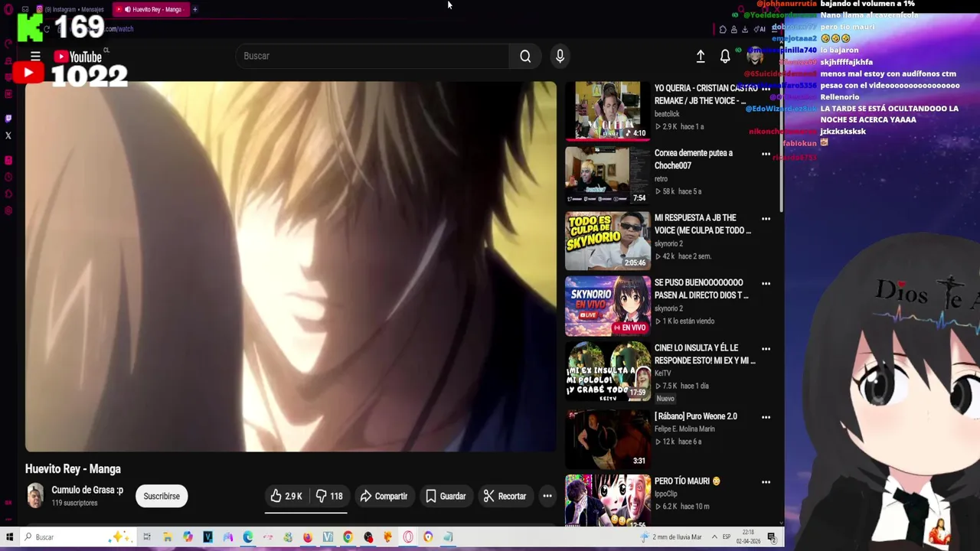
Task: Open PERO TÍO MAURI video thumbnail
Action: point(607,500)
